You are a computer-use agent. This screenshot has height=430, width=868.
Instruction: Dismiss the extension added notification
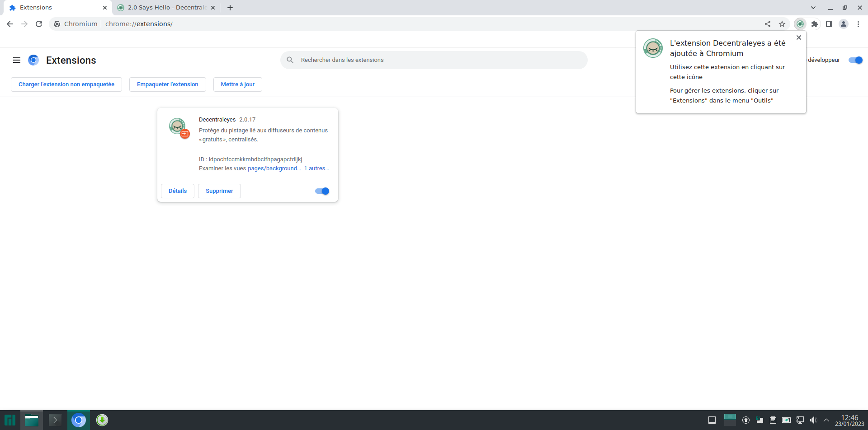tap(799, 37)
